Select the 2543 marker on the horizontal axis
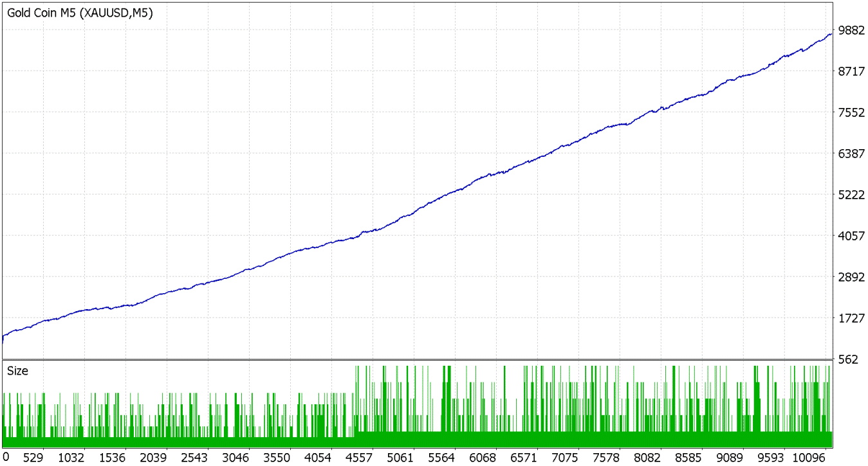The height and width of the screenshot is (466, 868). (x=195, y=458)
